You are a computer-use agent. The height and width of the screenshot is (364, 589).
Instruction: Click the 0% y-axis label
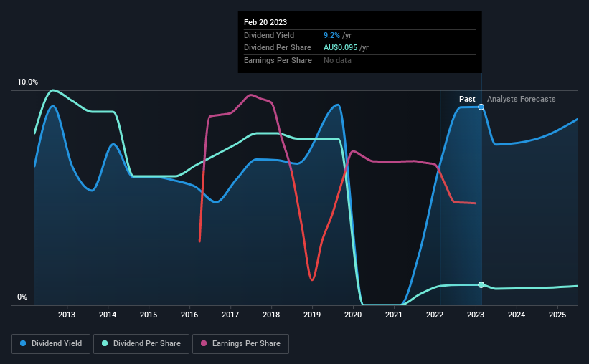coord(22,297)
